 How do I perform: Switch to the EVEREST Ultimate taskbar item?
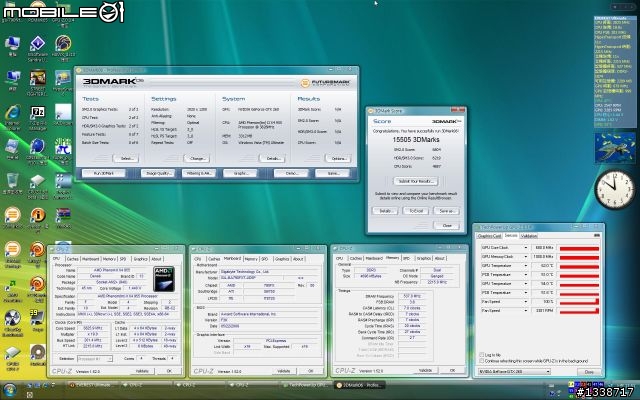93,385
